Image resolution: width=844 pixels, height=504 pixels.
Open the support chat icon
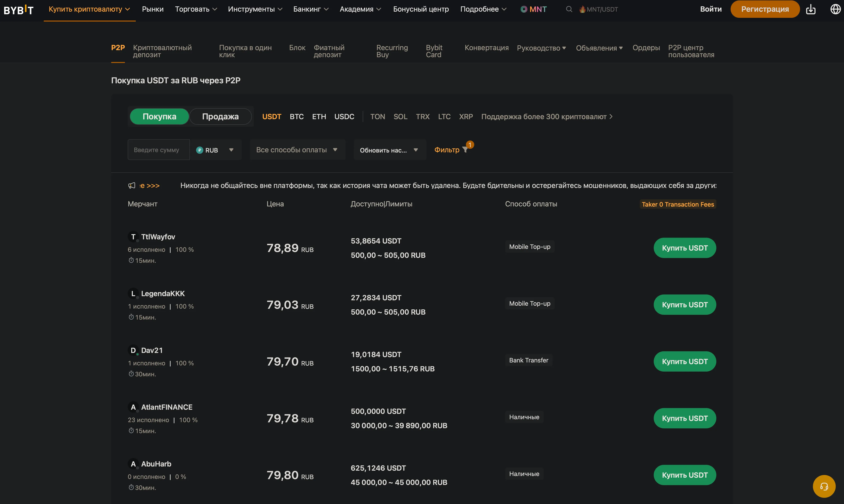pyautogui.click(x=824, y=486)
